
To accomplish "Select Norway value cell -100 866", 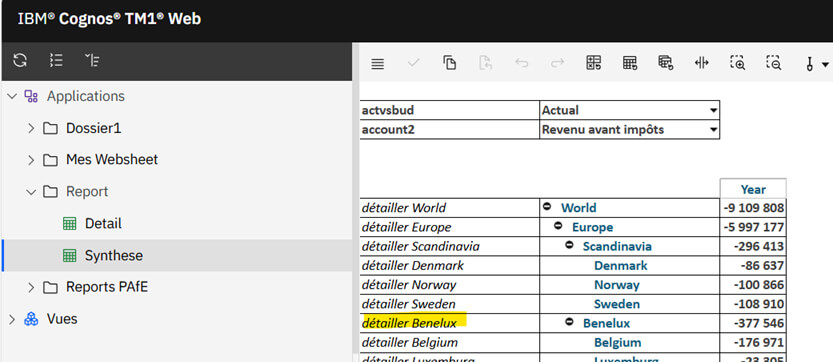I will click(753, 285).
